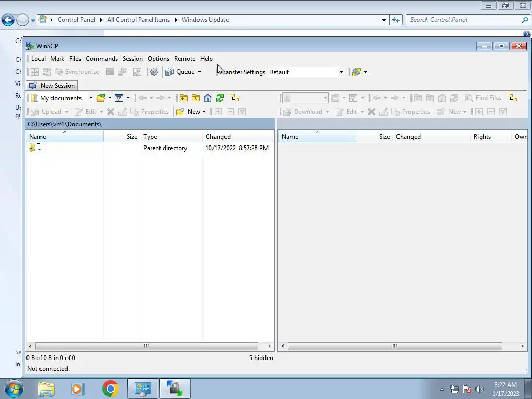Screen dimensions: 532x399
Task: Open WinSCP Preferences gear icon
Action: coord(154,72)
